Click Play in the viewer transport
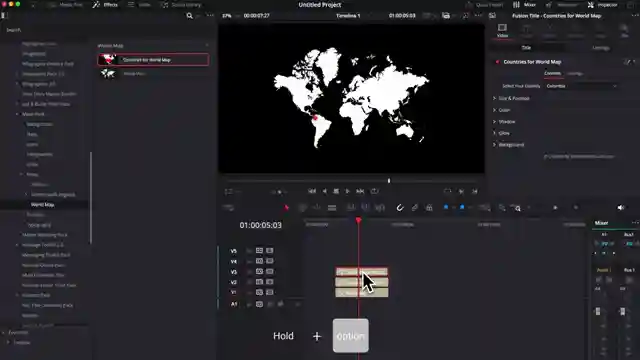Viewport: 640px width, 360px height. [347, 191]
